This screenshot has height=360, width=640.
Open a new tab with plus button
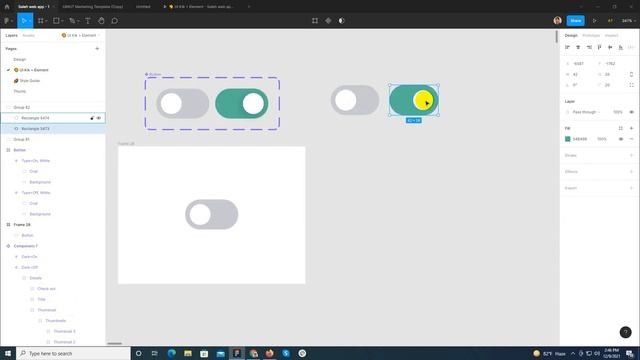(249, 7)
